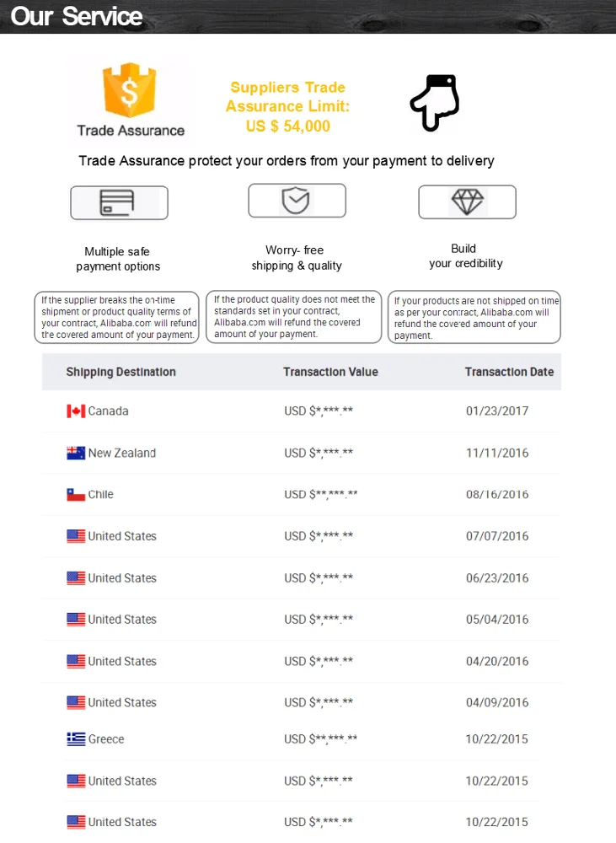The image size is (616, 843).
Task: Click the diamond credibility icon
Action: click(x=467, y=202)
